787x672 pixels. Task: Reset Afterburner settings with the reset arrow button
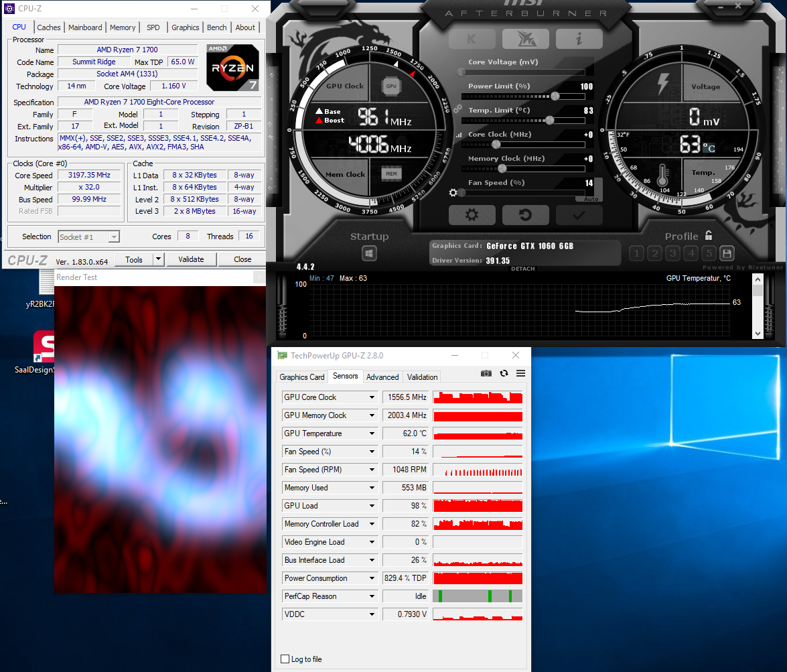point(526,215)
